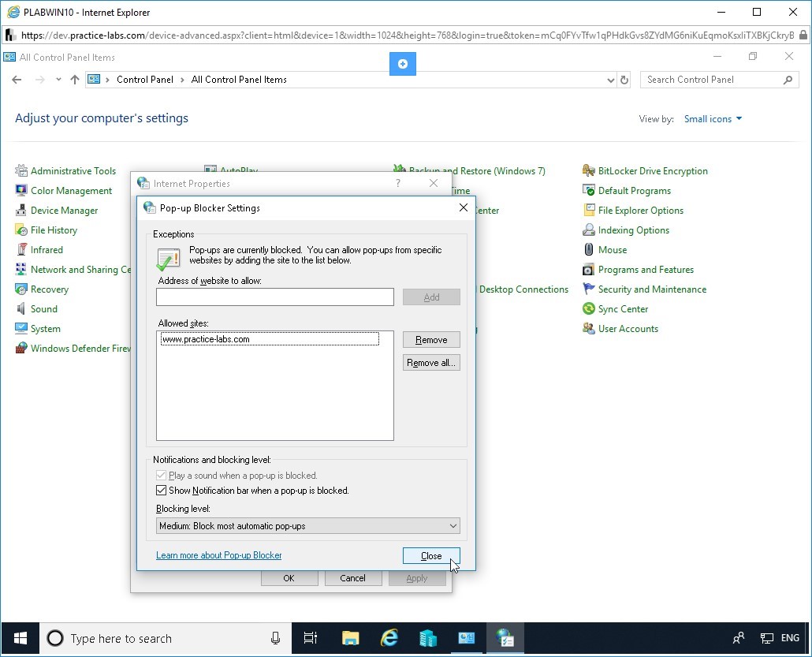Click the taskbar Type here to search box
This screenshot has width=812, height=657.
click(x=166, y=638)
